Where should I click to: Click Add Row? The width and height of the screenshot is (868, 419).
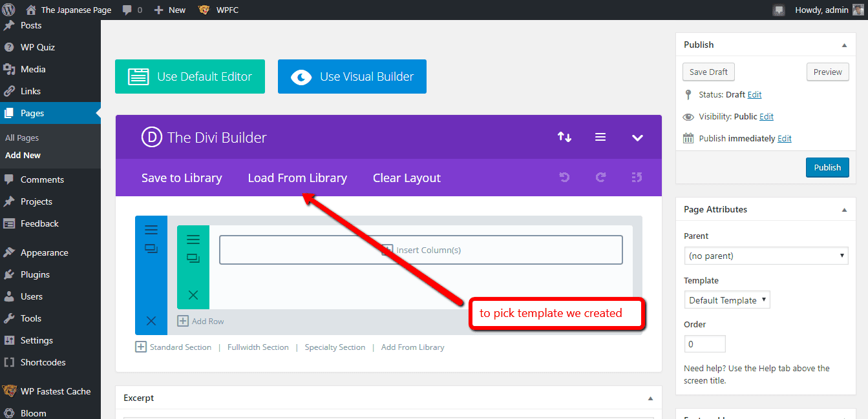tap(201, 321)
